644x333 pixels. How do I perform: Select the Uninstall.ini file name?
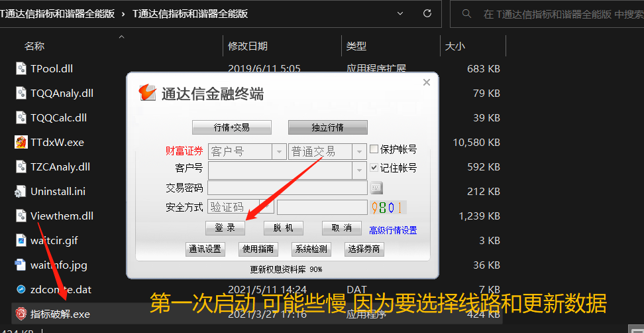(58, 192)
